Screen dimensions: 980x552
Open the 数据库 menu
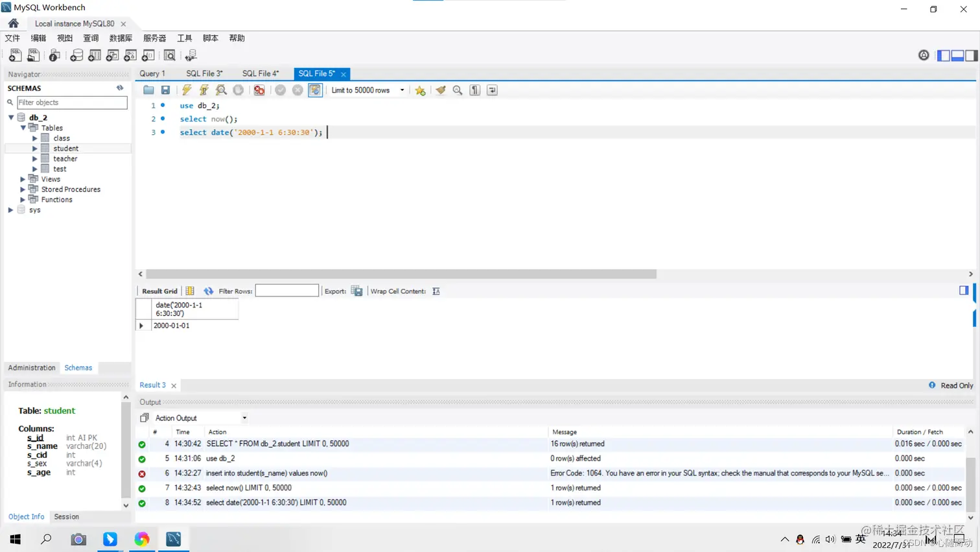tap(121, 38)
